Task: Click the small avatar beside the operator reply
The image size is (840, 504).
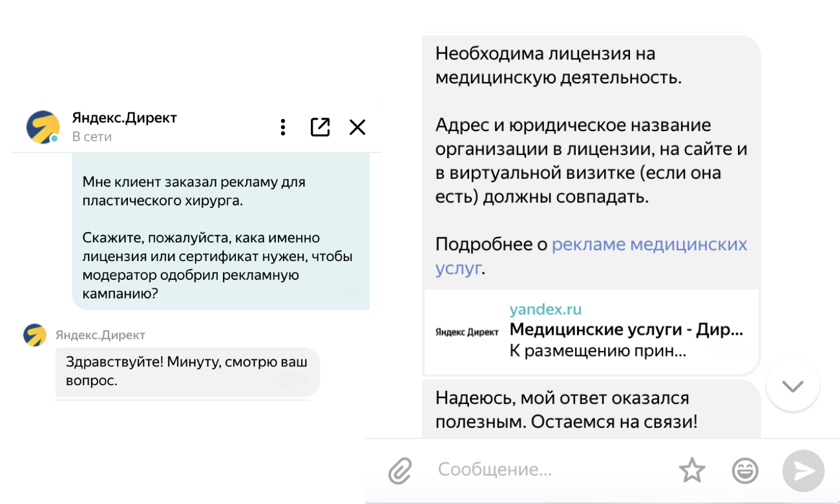Action: (35, 335)
